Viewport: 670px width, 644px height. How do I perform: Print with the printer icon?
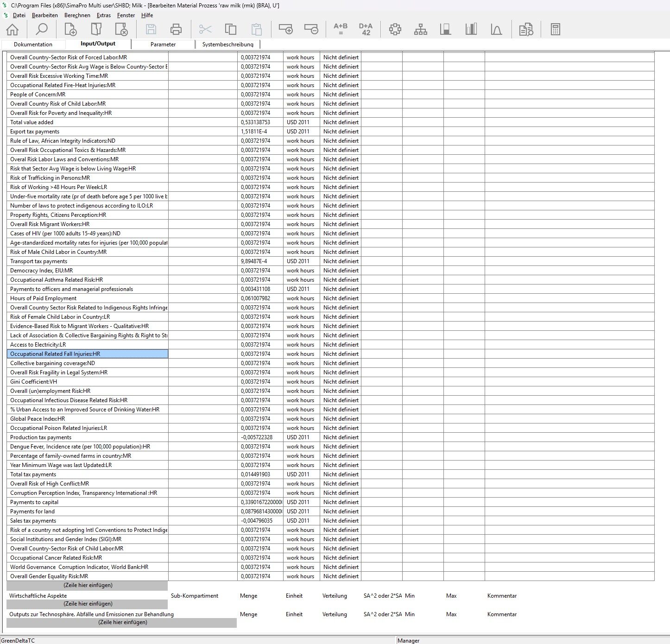(176, 29)
